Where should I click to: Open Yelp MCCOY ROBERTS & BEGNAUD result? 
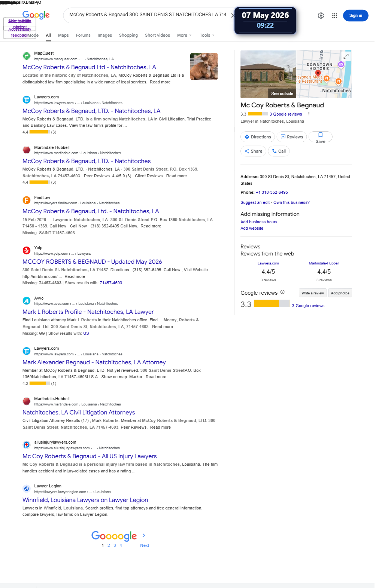[92, 262]
